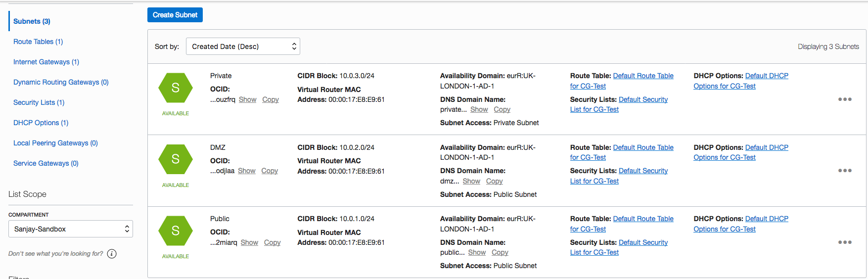Select Security Lists in side menu
Screen dimensions: 868x279
pyautogui.click(x=39, y=102)
